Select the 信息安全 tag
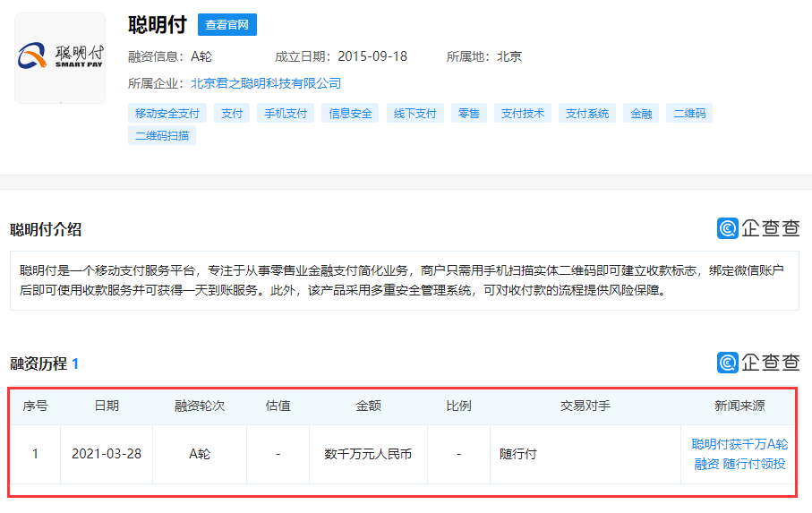Viewport: 812px width, 513px height. (350, 114)
